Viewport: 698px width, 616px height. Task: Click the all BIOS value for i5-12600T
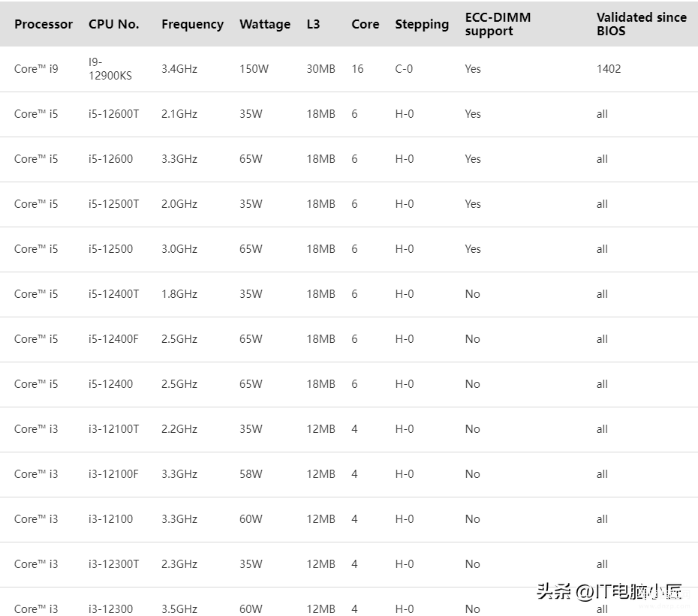pos(602,114)
